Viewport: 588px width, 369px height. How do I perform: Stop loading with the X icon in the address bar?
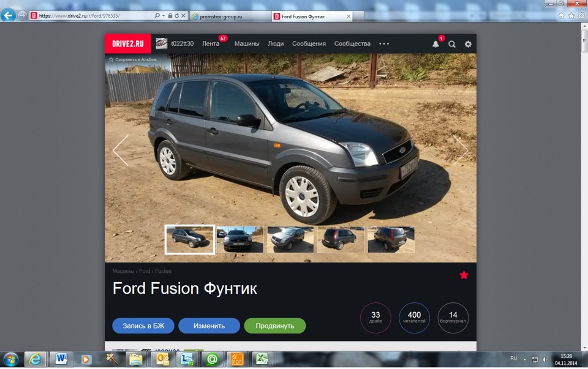[x=183, y=16]
